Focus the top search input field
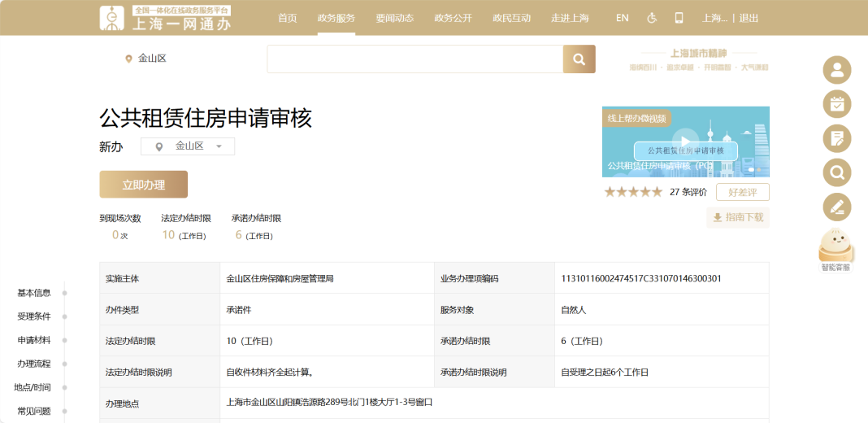The image size is (868, 423). [x=414, y=59]
